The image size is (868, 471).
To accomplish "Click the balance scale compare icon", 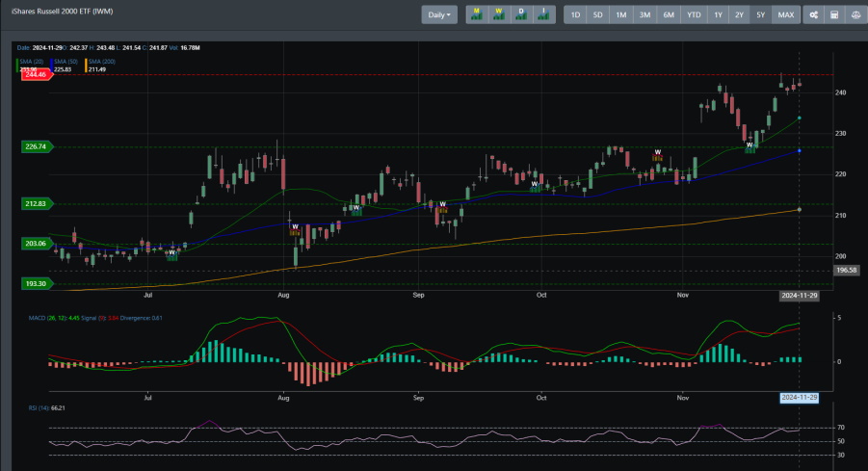I will [x=855, y=15].
